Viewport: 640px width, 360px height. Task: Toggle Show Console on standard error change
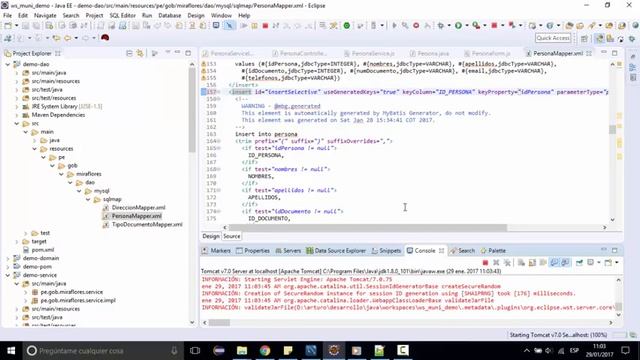[565, 262]
